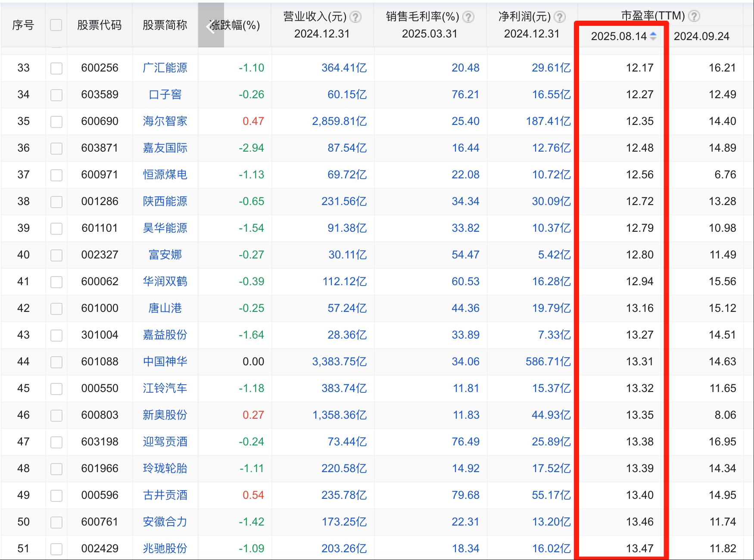Open the 陕西能源 stock link

coord(165,201)
